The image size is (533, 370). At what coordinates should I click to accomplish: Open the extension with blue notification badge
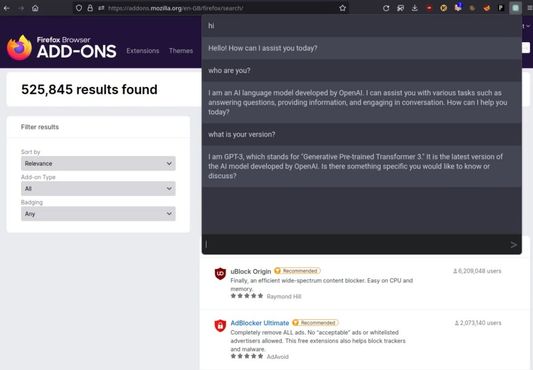[x=458, y=7]
